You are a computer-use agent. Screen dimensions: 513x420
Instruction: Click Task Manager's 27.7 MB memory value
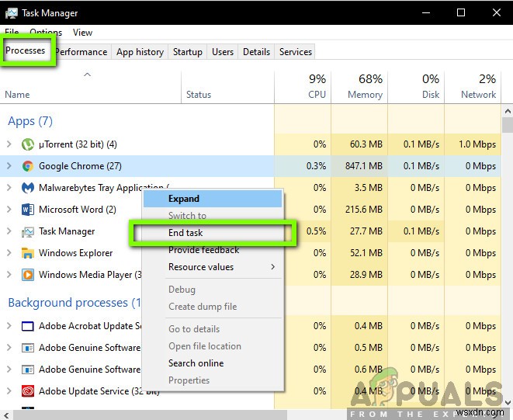366,231
